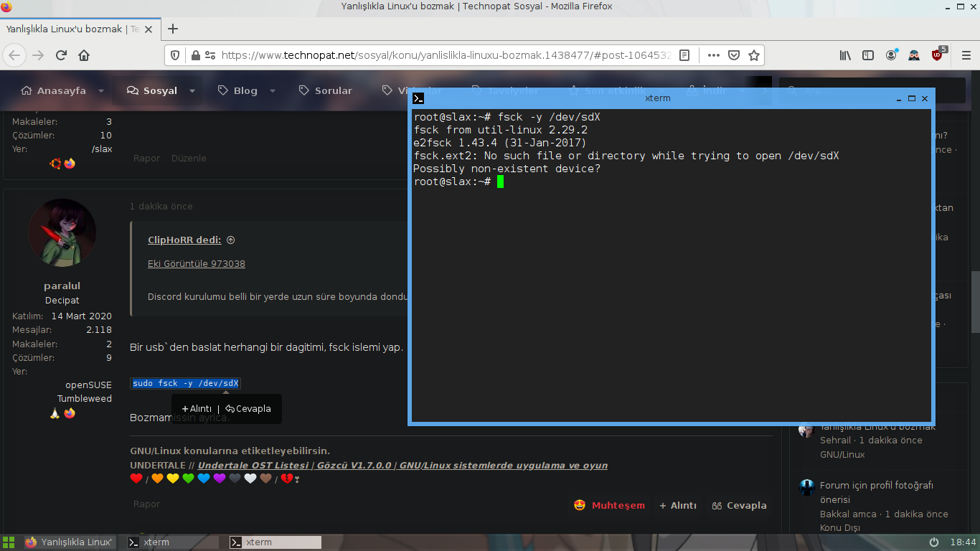
Task: Expand the Anasayfa dropdown arrow
Action: 101,91
